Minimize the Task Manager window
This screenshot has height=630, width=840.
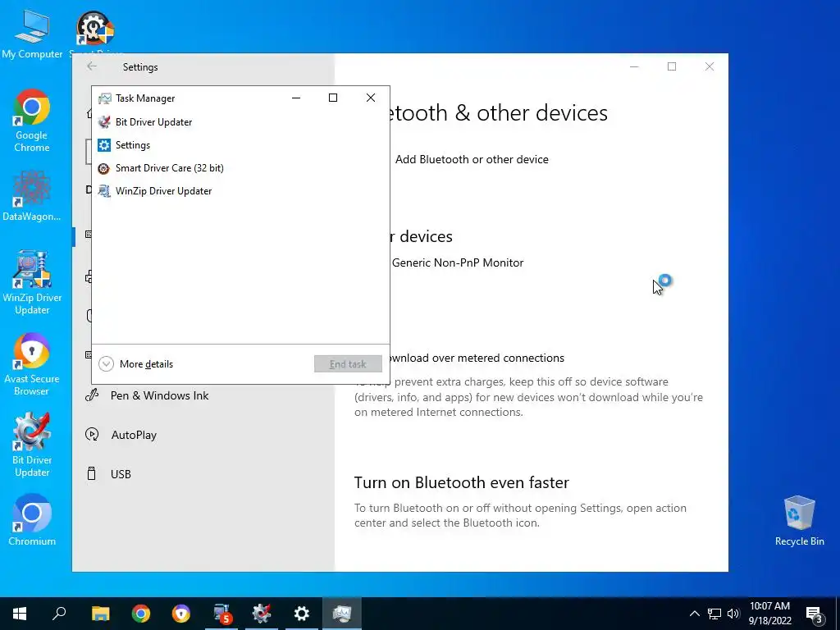click(x=296, y=98)
